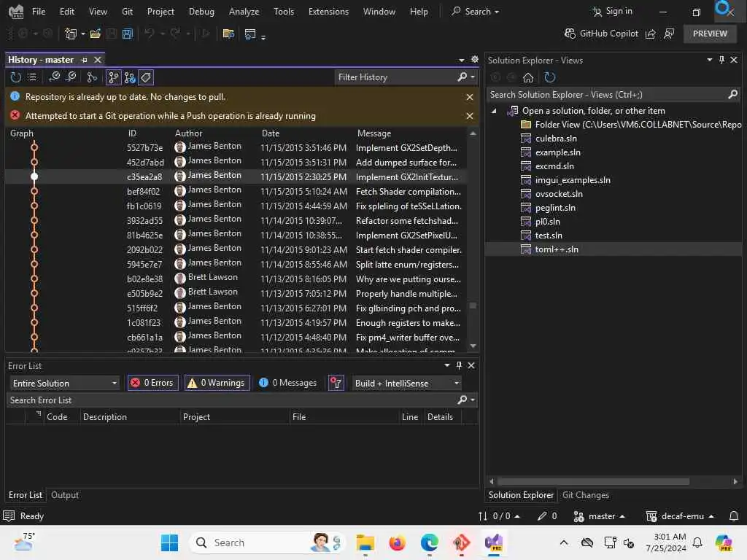Toggle the 0 Warnings filter
The height and width of the screenshot is (560, 747).
[x=217, y=383]
